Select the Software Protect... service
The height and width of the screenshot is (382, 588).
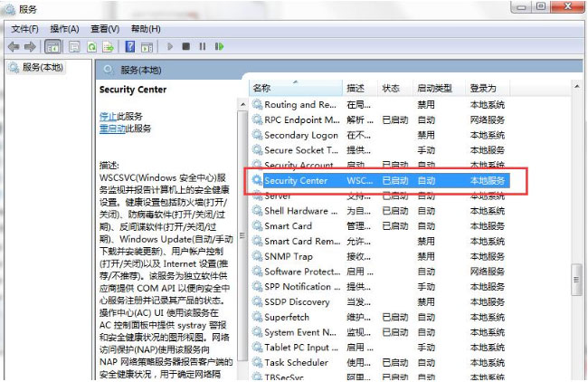tap(379, 272)
